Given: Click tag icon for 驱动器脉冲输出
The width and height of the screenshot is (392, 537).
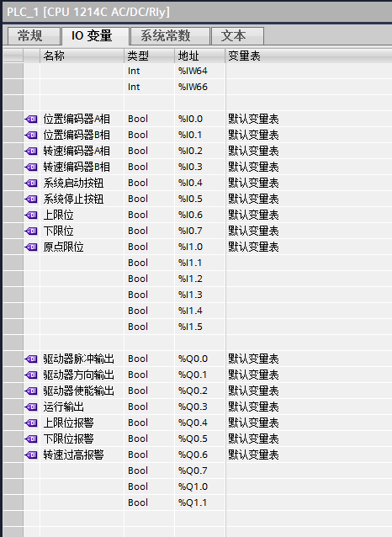Looking at the screenshot, I should pos(31,359).
